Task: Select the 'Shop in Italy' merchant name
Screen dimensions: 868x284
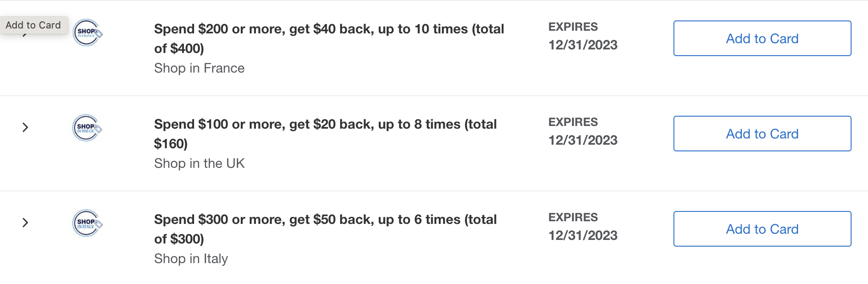Action: tap(191, 259)
